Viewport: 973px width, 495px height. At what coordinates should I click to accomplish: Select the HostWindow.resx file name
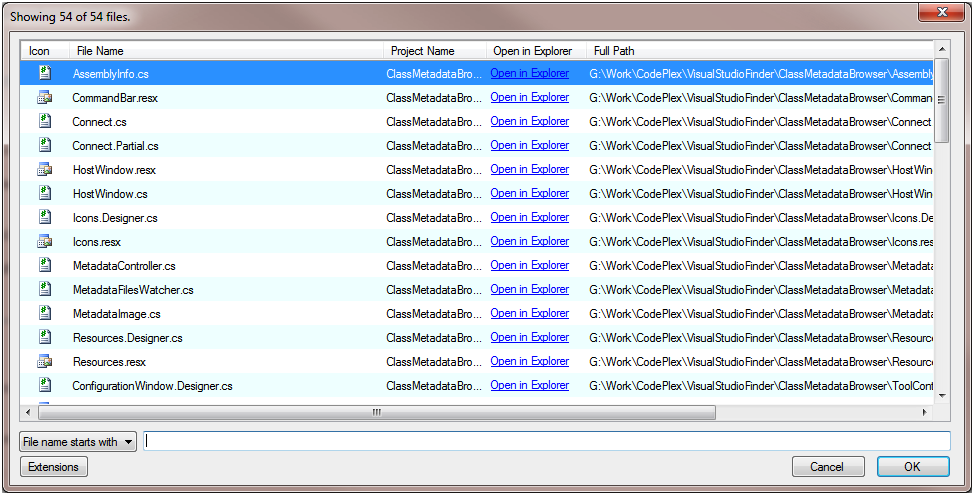pyautogui.click(x=114, y=170)
